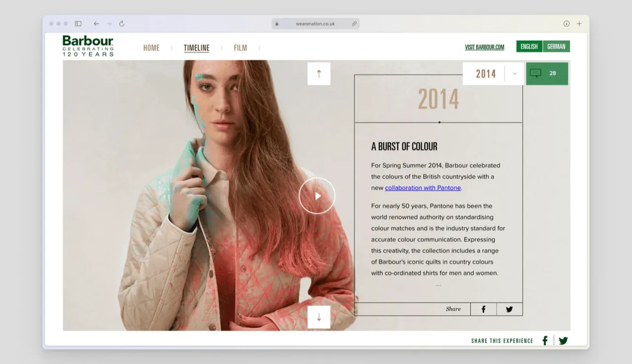Switch the site language to GERMAN

556,46
